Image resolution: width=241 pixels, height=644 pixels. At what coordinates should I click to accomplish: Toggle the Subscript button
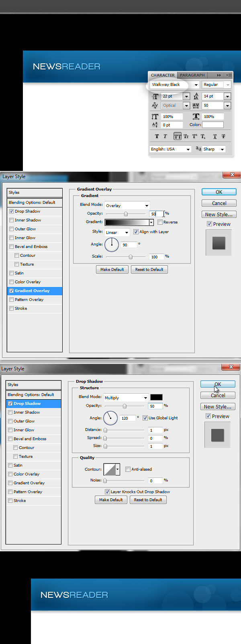(x=203, y=136)
